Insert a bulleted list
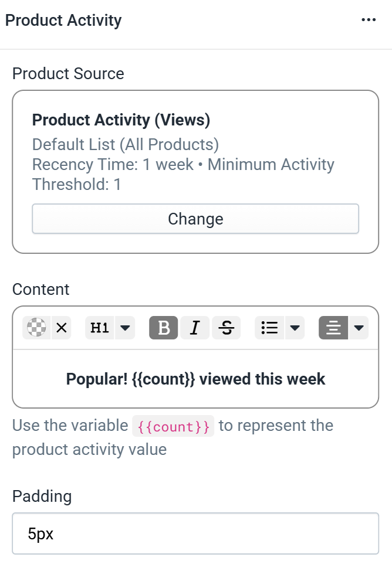 tap(269, 328)
